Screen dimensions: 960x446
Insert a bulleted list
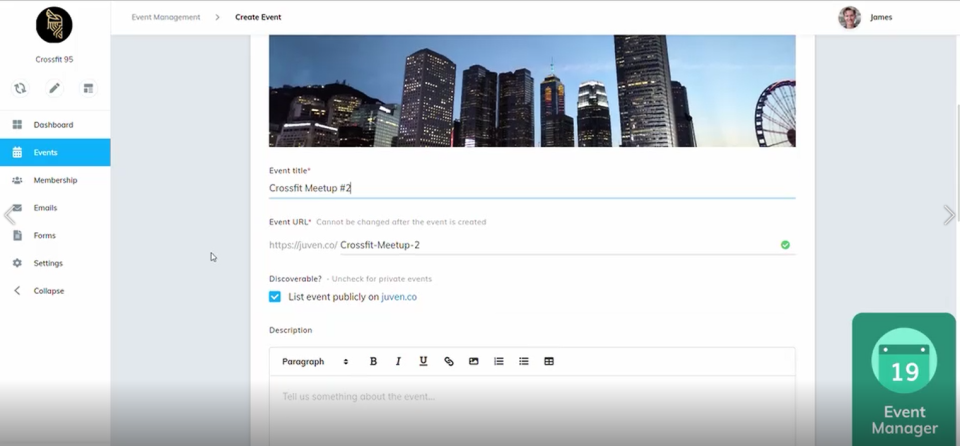[x=523, y=361]
